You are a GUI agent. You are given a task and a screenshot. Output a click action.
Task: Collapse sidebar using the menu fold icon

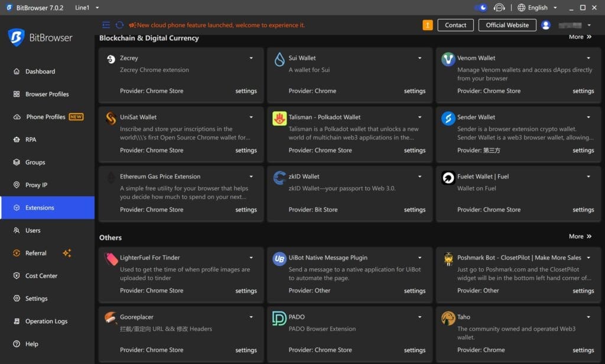106,25
